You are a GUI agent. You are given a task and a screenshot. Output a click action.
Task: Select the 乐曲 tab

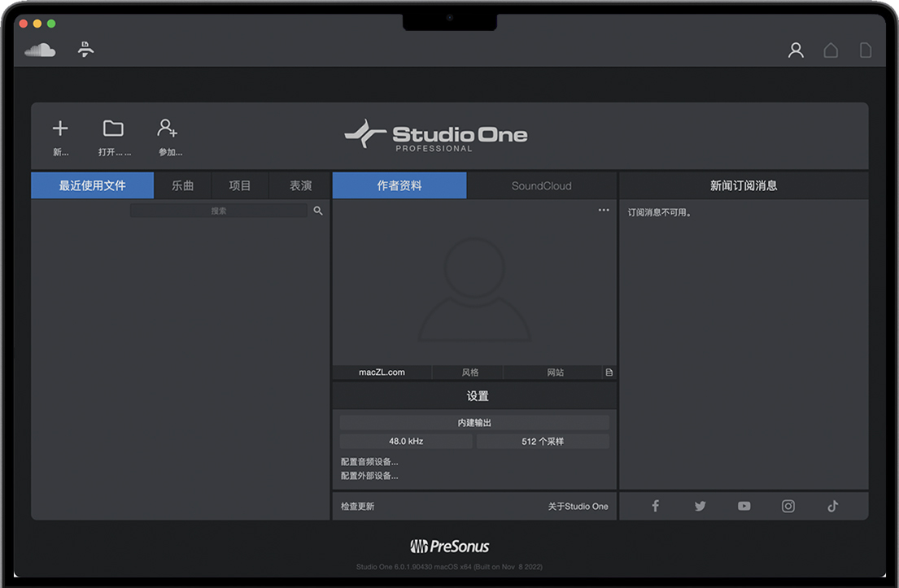coord(182,185)
